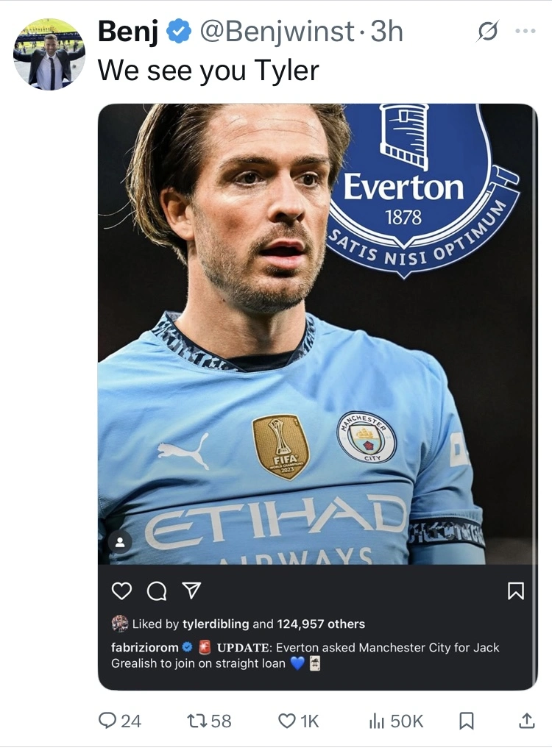Tap the share upload icon below the tweet

[526, 721]
